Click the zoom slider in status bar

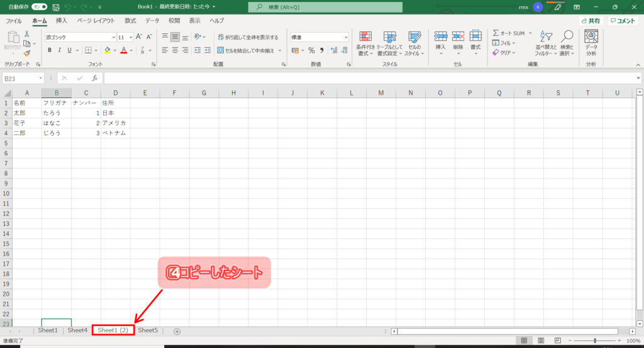pos(595,340)
